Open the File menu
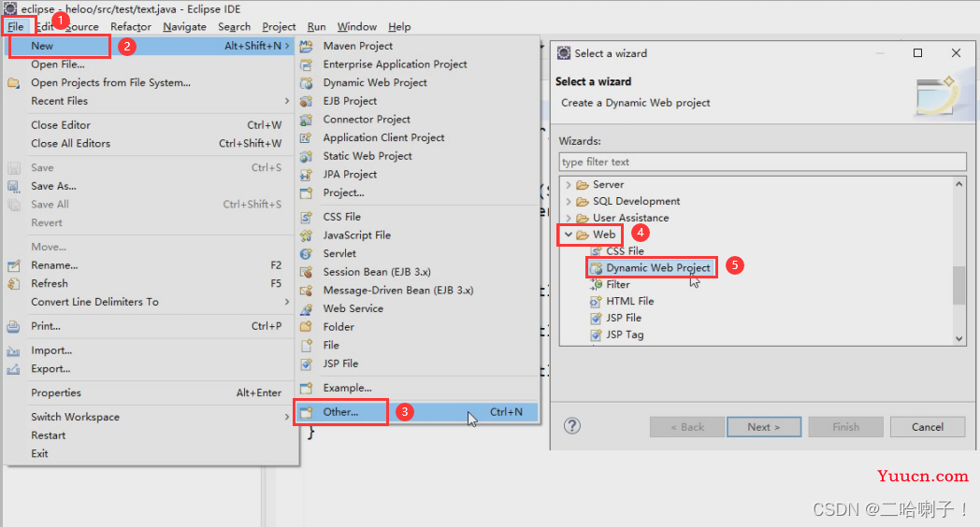Screen dimensions: 980x527 click(x=16, y=27)
